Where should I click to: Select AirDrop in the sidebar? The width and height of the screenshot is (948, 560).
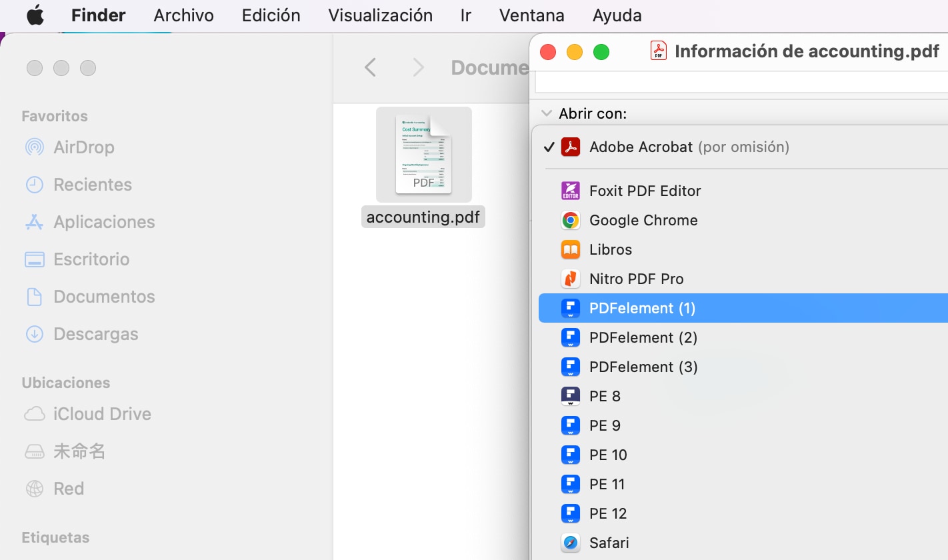click(x=84, y=147)
